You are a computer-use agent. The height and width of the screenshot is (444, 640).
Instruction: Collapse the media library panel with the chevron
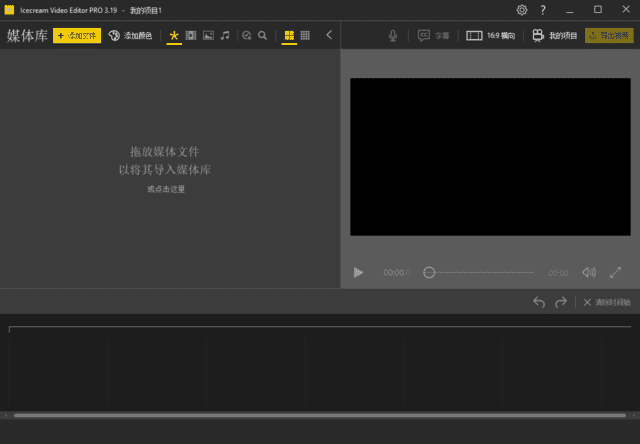(x=329, y=35)
